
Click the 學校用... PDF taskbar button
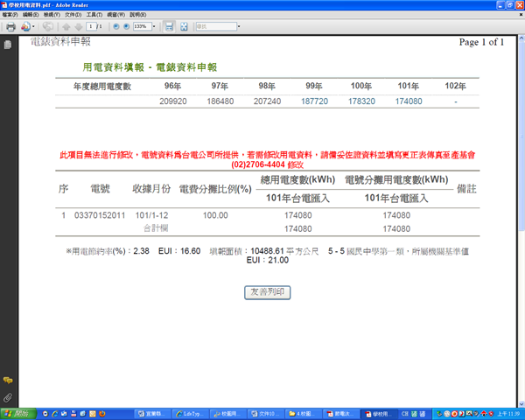(379, 414)
